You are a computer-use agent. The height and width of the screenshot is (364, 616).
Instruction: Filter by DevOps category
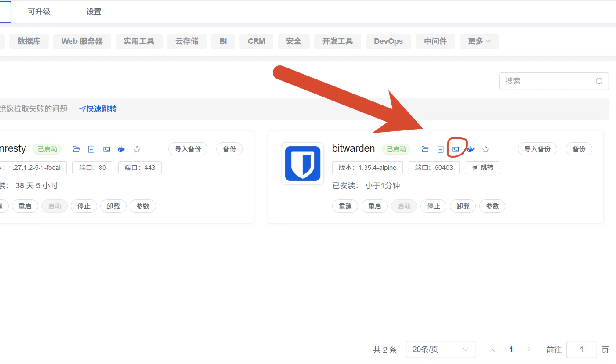pos(388,41)
